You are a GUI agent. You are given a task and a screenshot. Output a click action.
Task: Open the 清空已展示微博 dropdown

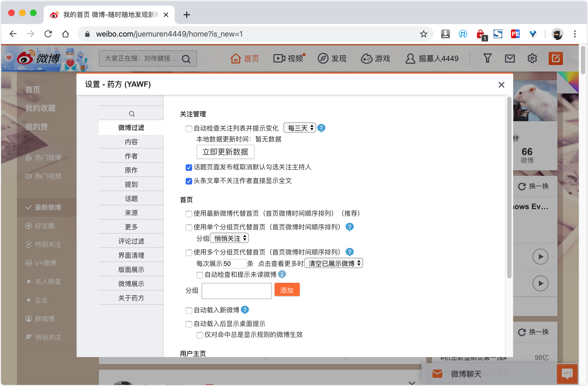[x=334, y=263]
